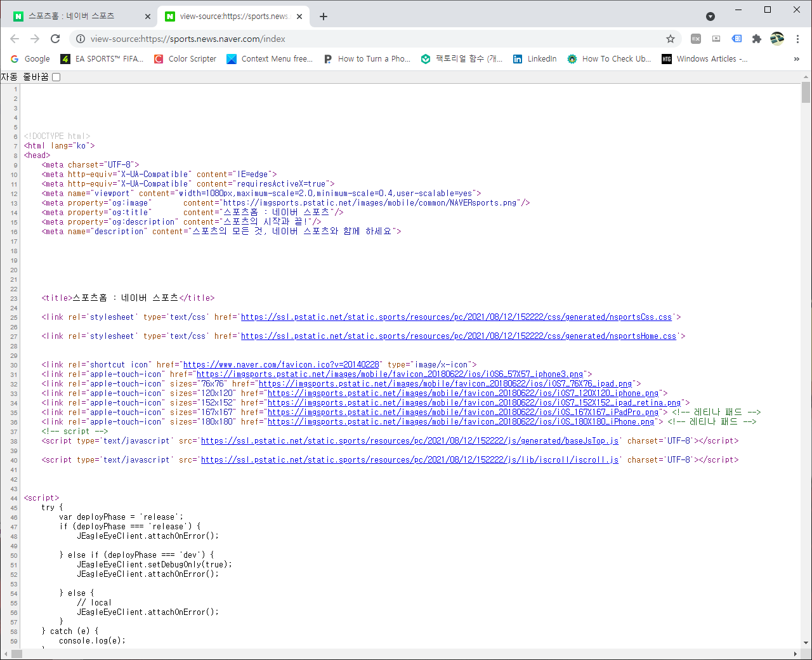Click the og:description meta line
Image resolution: width=812 pixels, height=660 pixels.
[181, 222]
